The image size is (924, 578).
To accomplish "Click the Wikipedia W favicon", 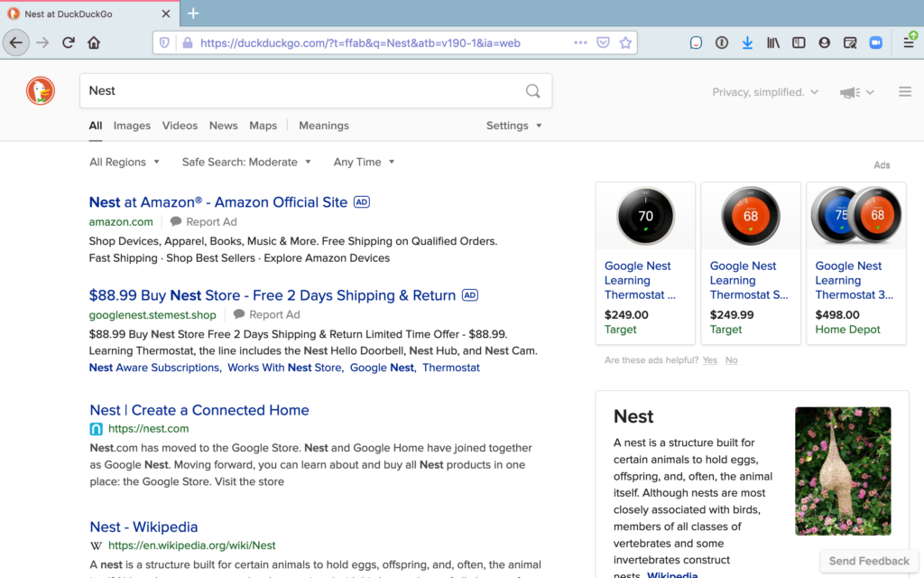I will [96, 545].
